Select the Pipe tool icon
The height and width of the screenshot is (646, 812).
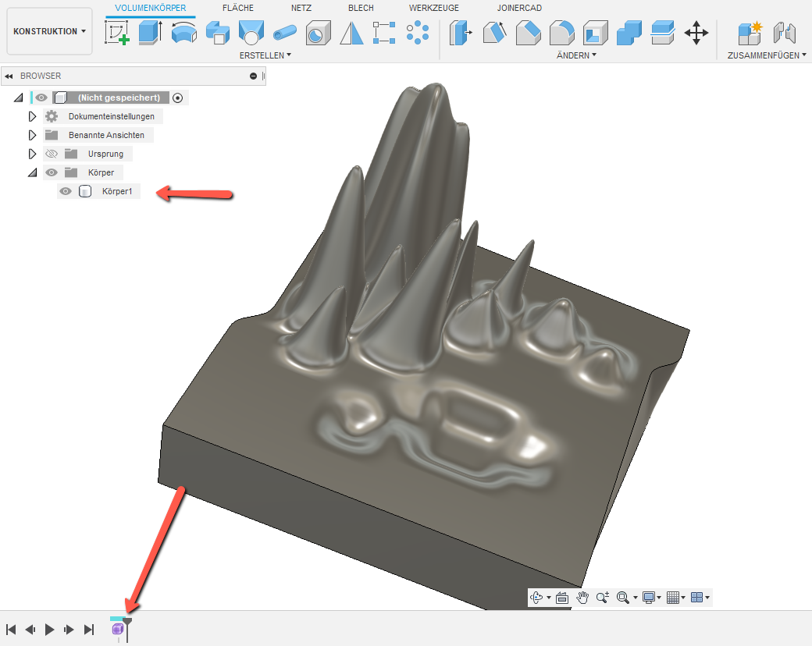[x=284, y=33]
